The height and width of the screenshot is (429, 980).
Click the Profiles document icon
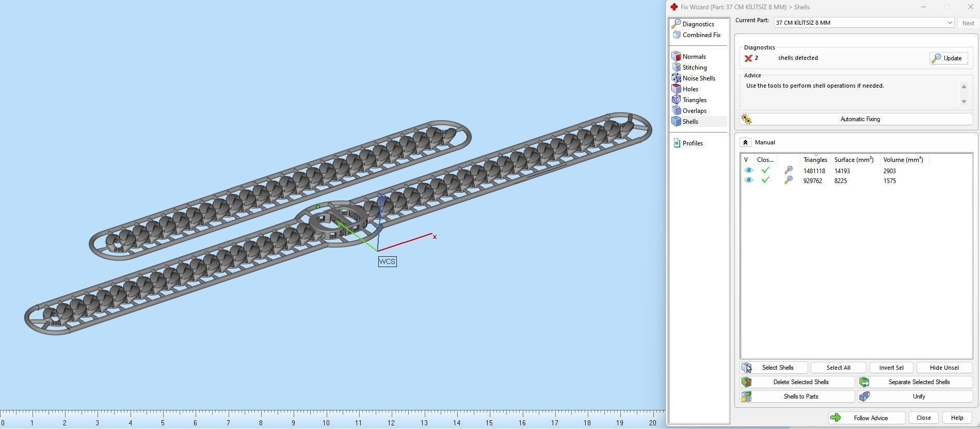click(677, 143)
